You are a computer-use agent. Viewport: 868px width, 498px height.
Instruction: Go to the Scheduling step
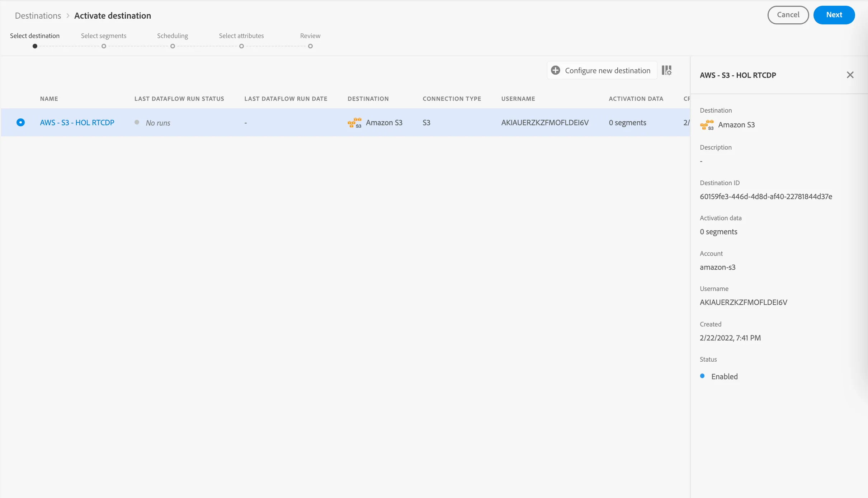(x=173, y=36)
